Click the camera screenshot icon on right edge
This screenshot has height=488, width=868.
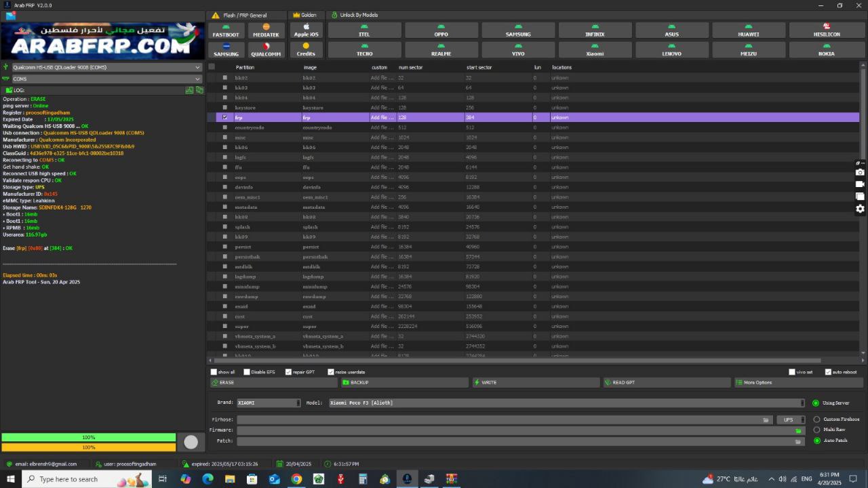click(x=860, y=172)
